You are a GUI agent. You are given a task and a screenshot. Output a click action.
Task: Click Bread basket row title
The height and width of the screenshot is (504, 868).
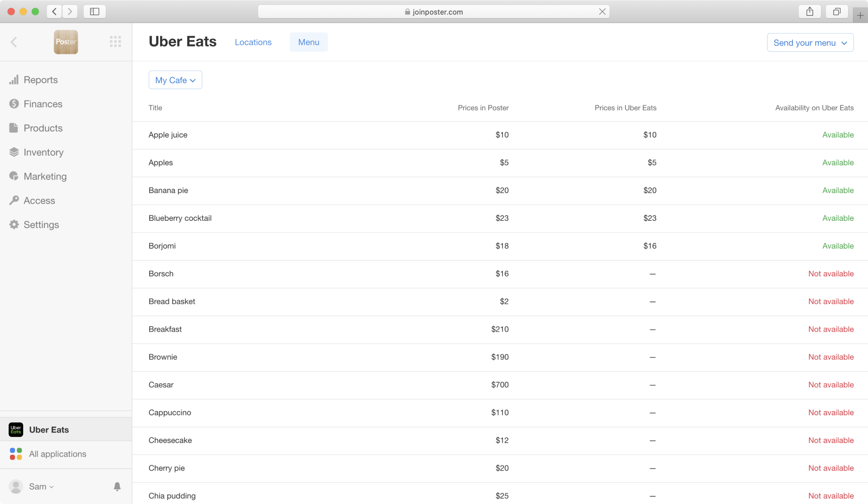(172, 301)
